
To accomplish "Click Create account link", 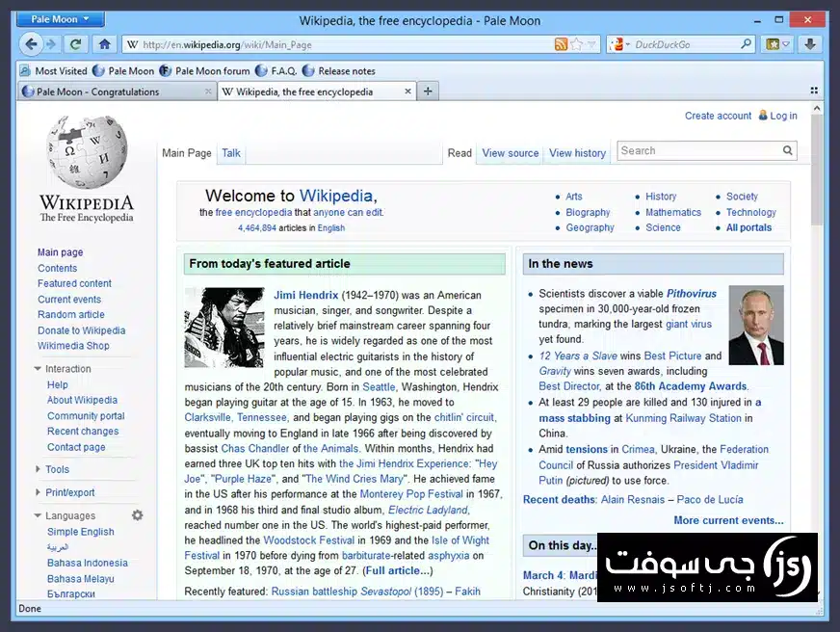I will (x=718, y=116).
